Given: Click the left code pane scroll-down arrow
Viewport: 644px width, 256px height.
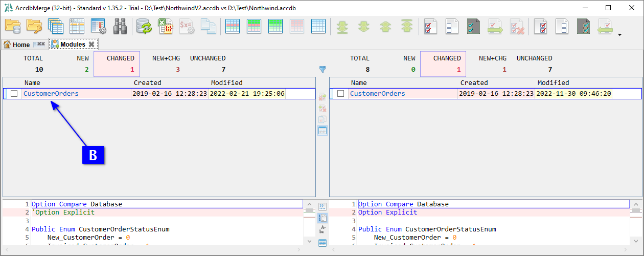Looking at the screenshot, I should pos(309,241).
